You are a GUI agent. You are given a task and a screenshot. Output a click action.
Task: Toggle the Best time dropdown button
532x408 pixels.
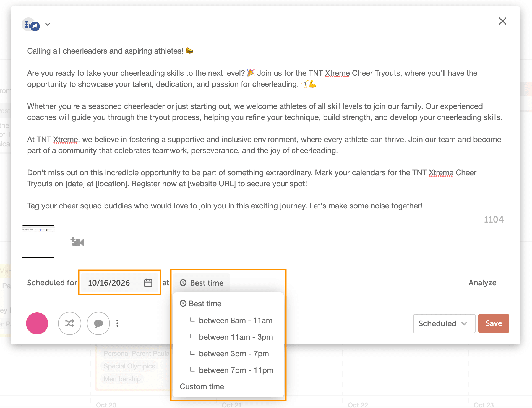coord(202,283)
